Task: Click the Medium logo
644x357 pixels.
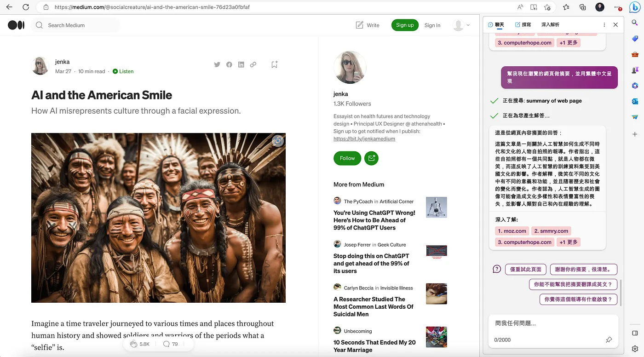Action: [16, 25]
